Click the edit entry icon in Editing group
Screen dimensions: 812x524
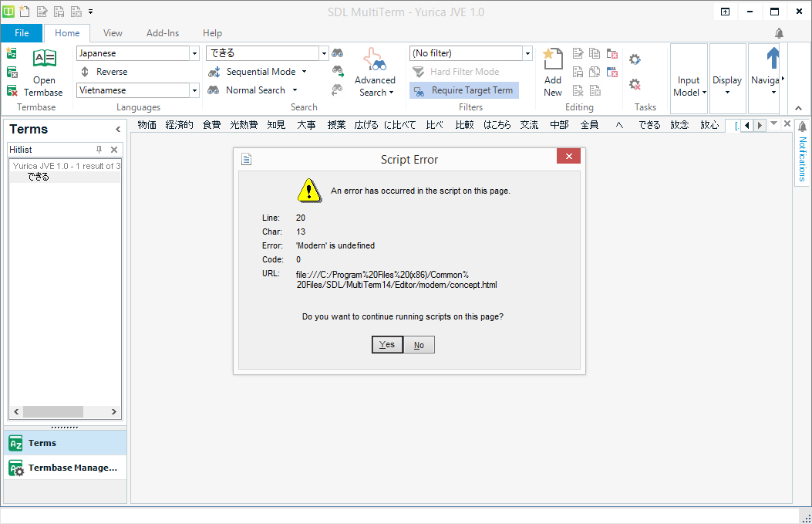tap(578, 53)
